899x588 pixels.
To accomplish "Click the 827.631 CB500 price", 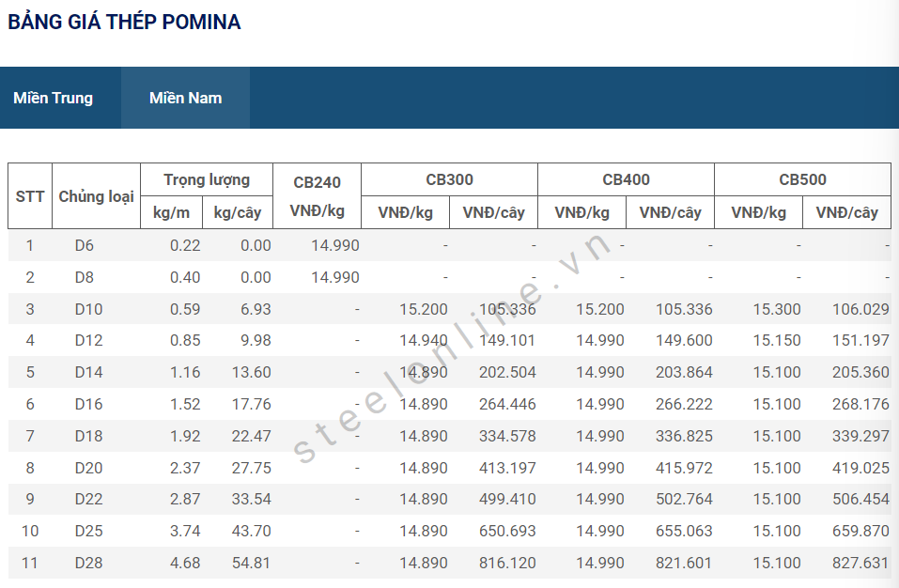I will pos(860,563).
